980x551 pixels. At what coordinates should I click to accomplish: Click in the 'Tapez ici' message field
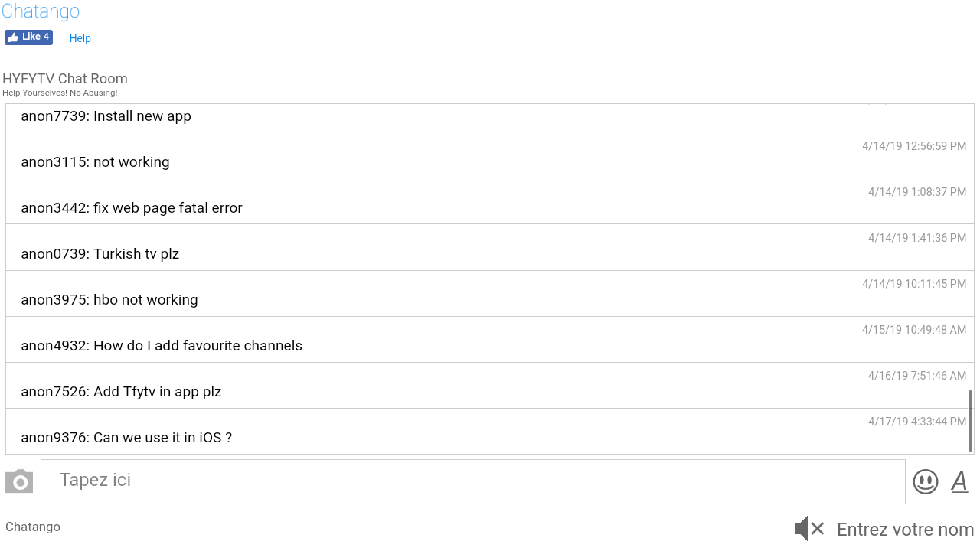point(472,481)
